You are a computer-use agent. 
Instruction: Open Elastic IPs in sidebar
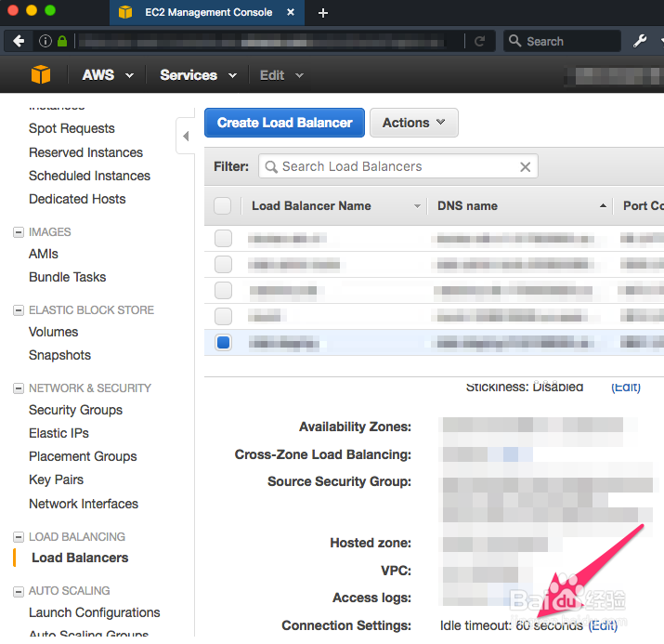(59, 433)
